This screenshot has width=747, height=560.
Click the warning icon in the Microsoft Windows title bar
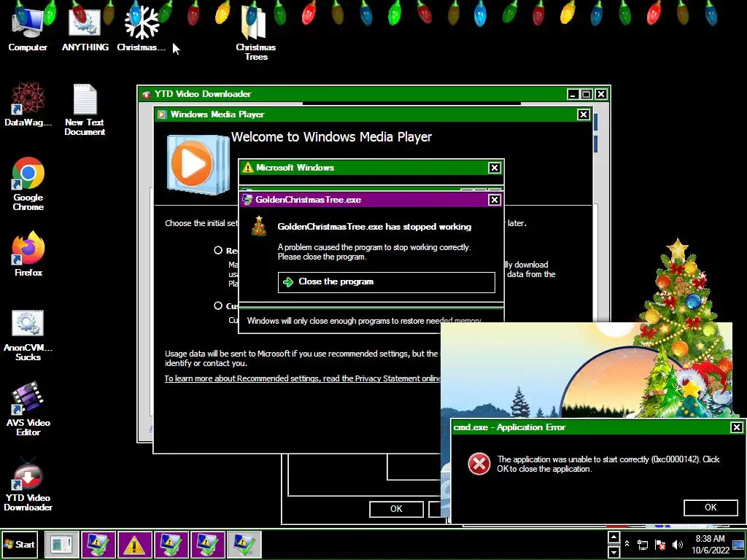pos(248,168)
